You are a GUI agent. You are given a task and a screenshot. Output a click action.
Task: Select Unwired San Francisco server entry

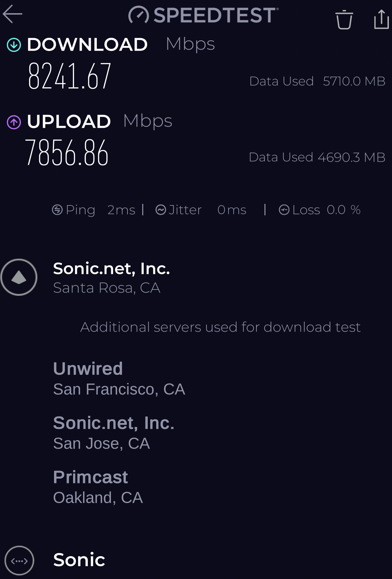[119, 379]
